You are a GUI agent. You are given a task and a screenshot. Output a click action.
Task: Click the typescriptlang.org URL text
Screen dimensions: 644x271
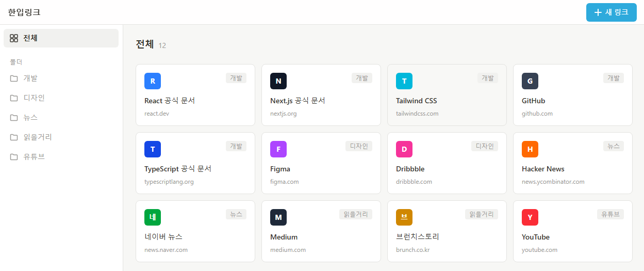coord(169,182)
